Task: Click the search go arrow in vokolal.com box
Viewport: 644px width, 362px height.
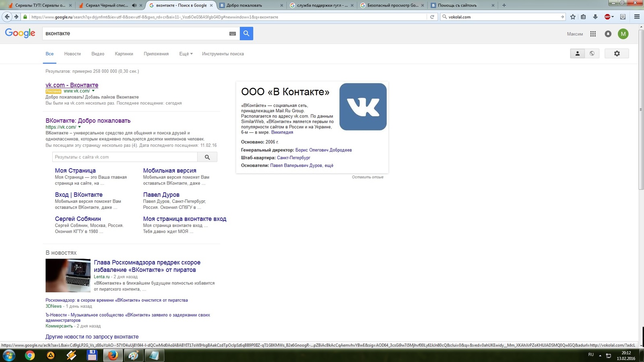Action: click(562, 17)
